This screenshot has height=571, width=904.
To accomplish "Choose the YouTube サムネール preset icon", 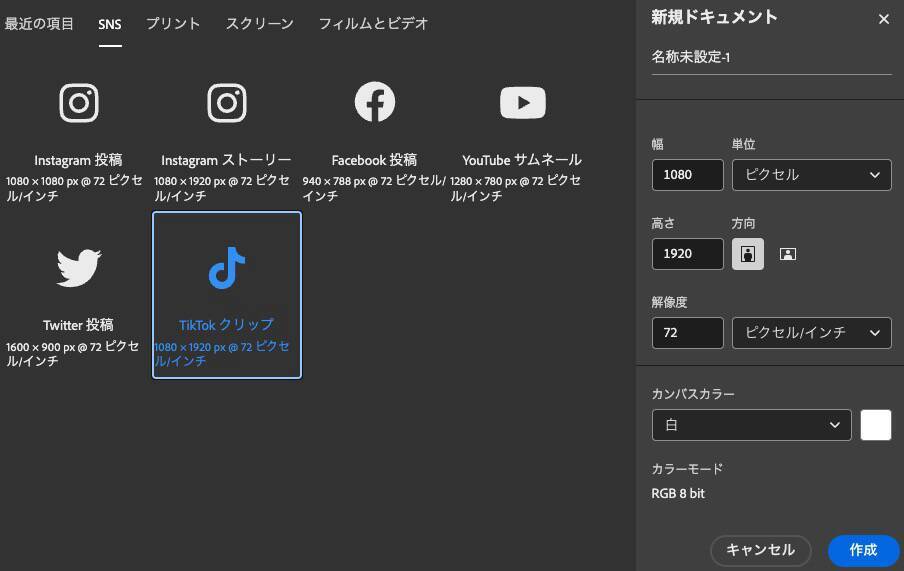I will [523, 103].
